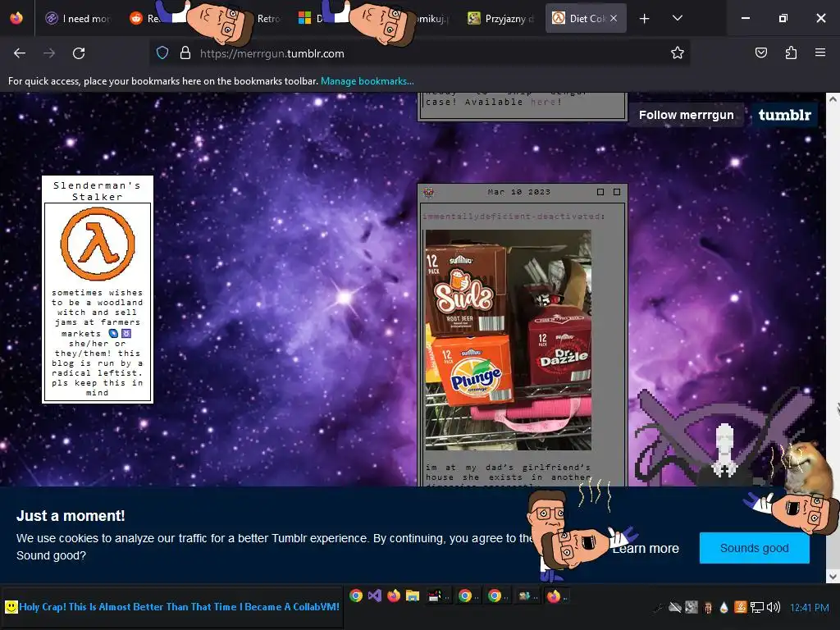Open File Explorer from the taskbar
Image resolution: width=840 pixels, height=630 pixels.
(413, 596)
